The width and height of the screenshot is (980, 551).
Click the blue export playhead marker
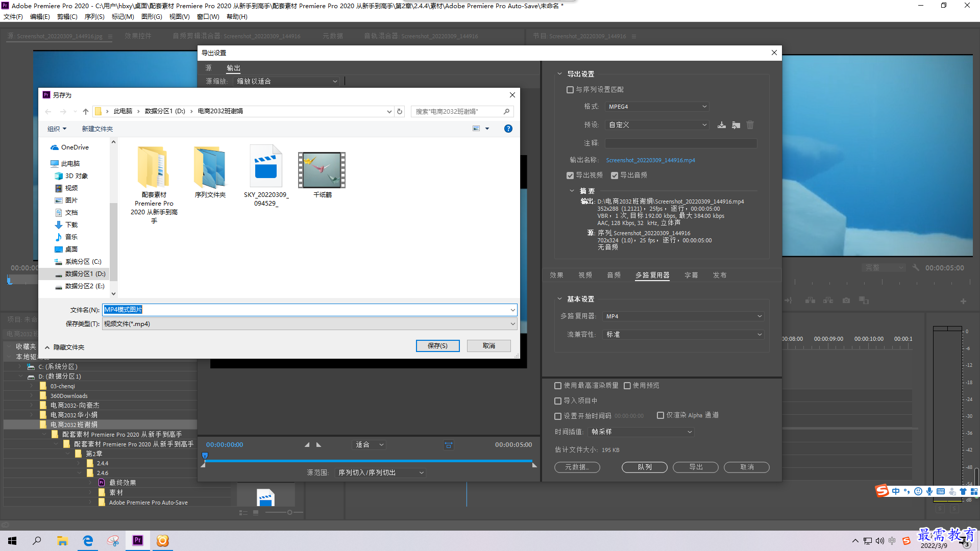tap(205, 456)
